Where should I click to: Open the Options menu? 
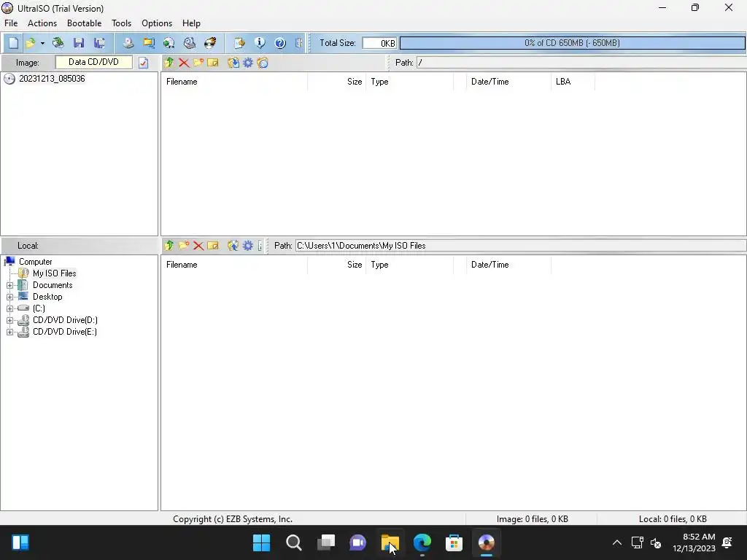(157, 23)
